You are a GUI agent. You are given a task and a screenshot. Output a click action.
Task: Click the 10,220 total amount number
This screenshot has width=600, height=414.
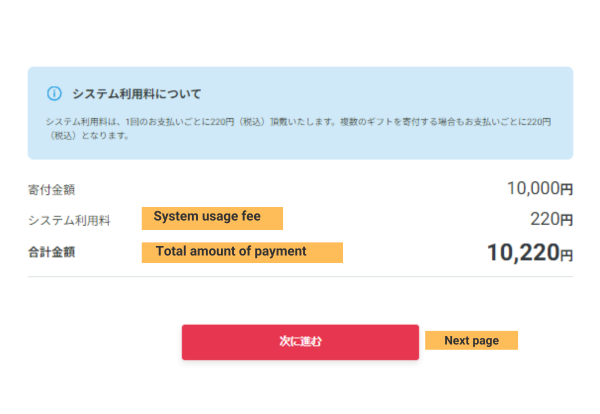click(520, 252)
